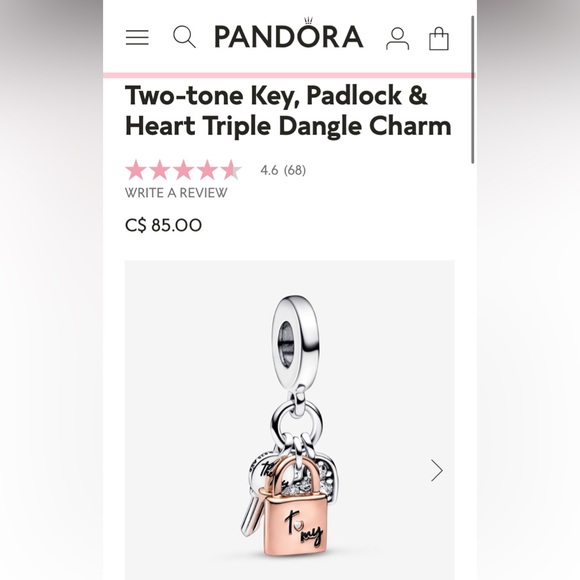This screenshot has width=580, height=580.
Task: Tap the 4.6 rating score
Action: (269, 170)
